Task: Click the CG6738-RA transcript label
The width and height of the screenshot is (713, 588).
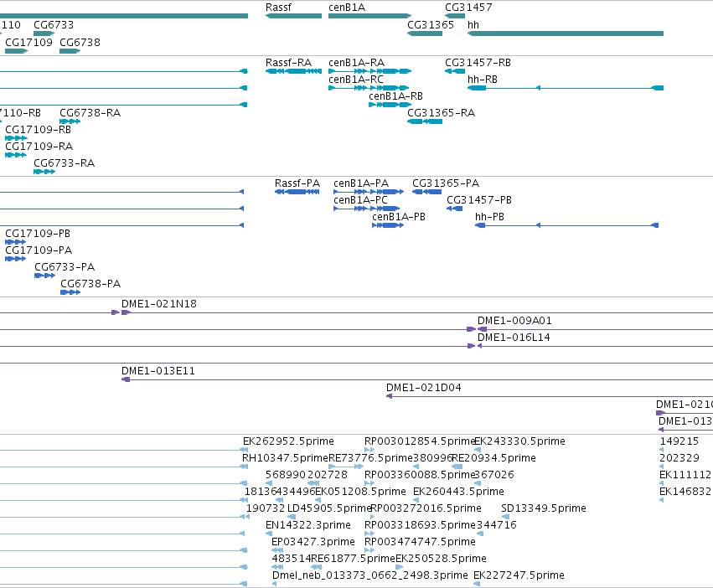Action: coord(90,113)
